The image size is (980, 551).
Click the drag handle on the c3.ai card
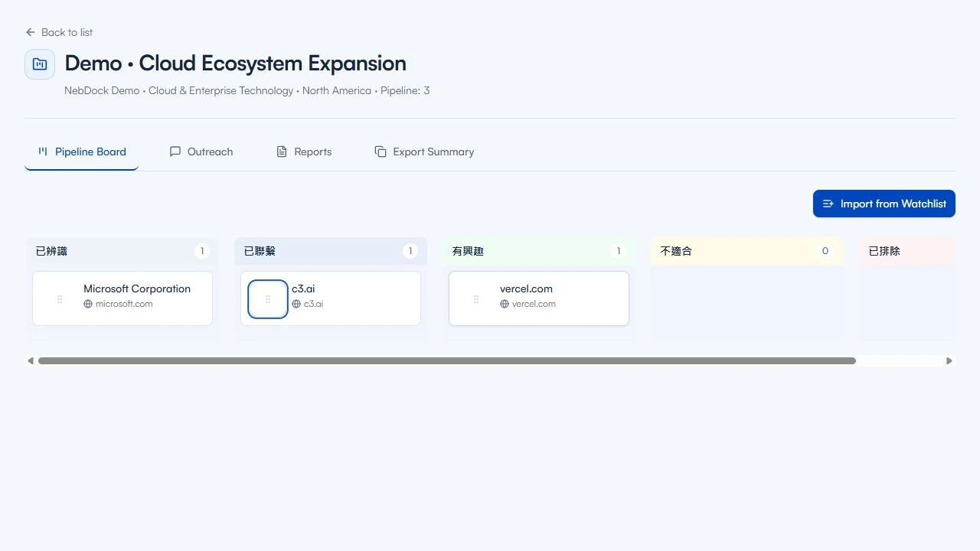point(268,299)
